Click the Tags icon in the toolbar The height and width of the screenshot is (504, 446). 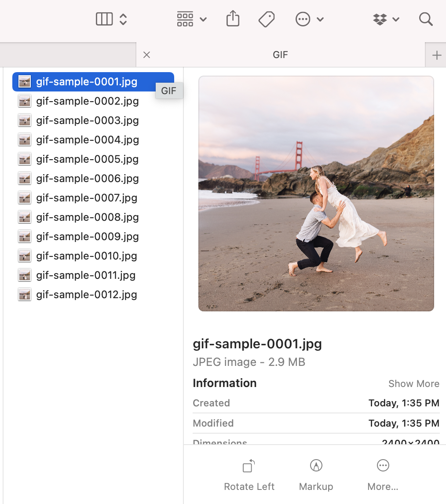pyautogui.click(x=267, y=19)
